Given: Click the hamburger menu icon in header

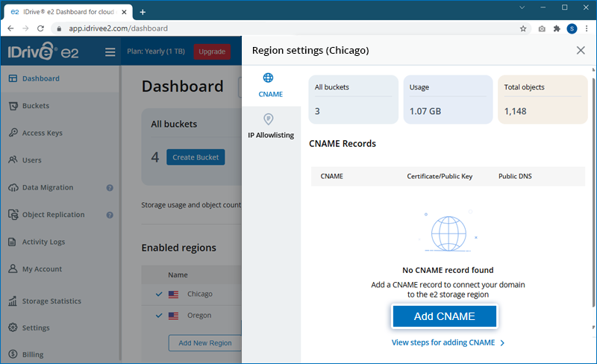Looking at the screenshot, I should pyautogui.click(x=110, y=52).
